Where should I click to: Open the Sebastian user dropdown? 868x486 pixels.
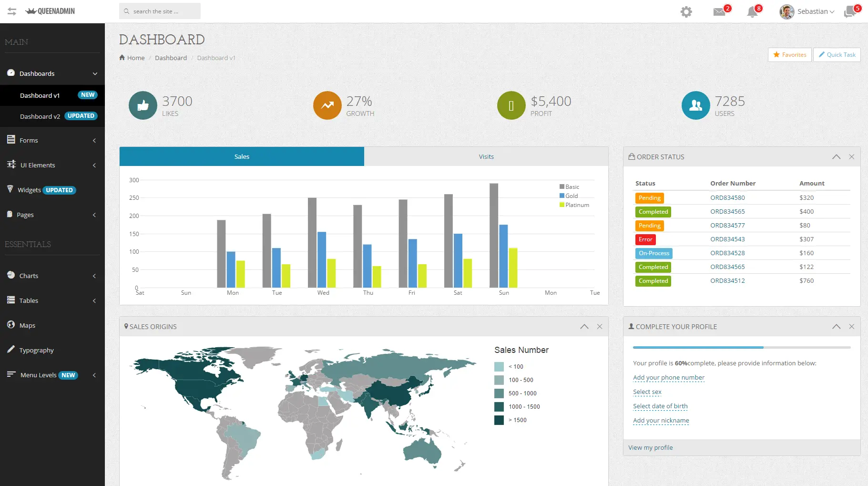click(x=807, y=11)
